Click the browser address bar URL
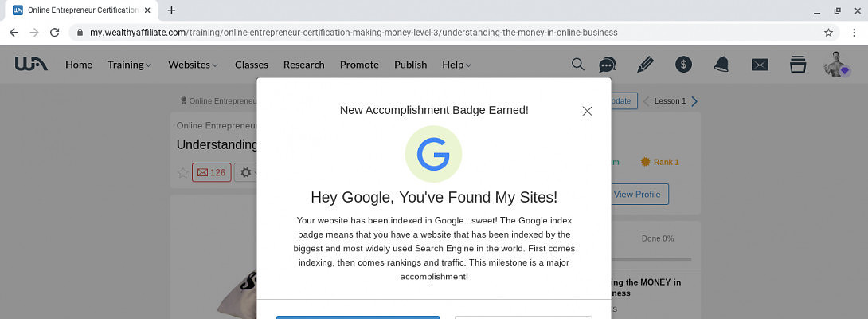The image size is (868, 319). (354, 33)
